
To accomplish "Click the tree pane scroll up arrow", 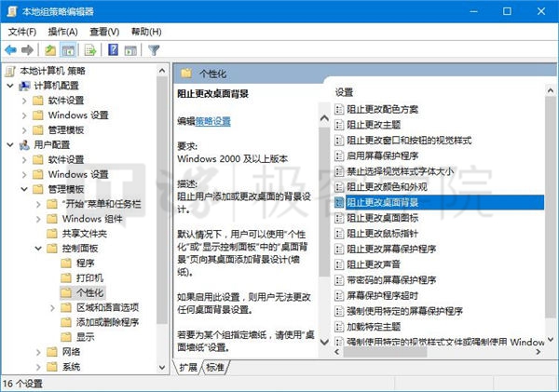I will click(x=162, y=71).
